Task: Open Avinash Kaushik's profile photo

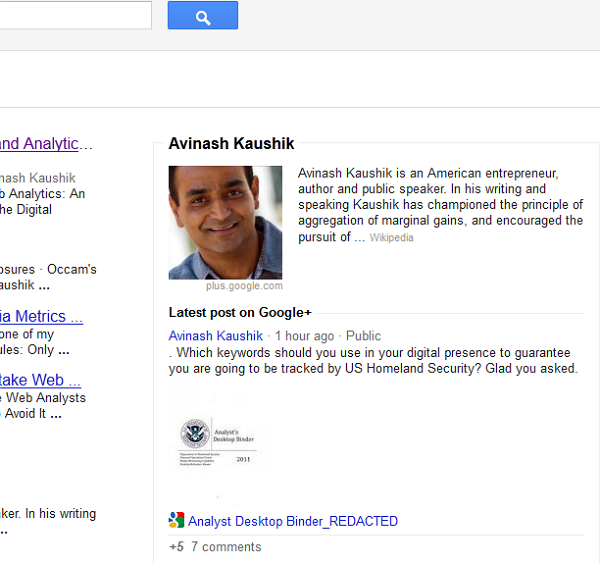Action: pos(225,222)
